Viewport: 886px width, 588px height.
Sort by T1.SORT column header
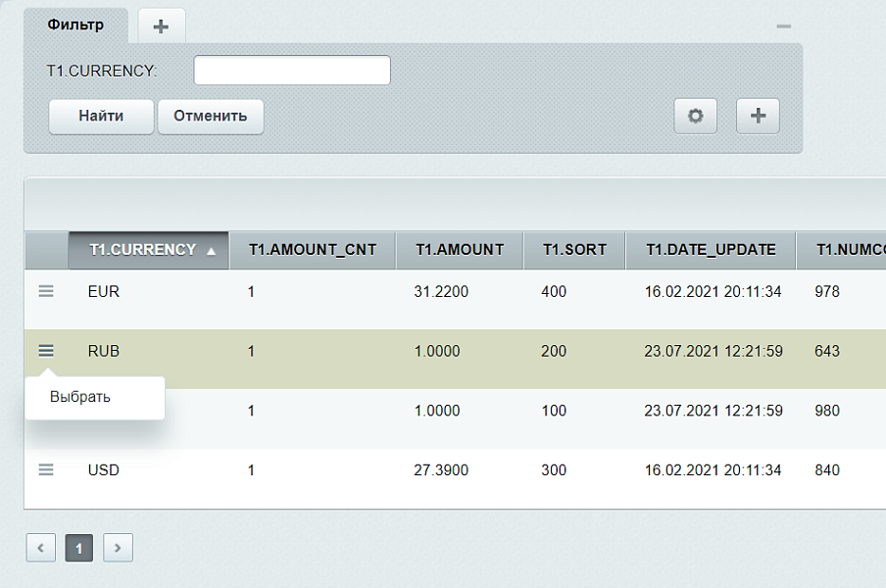click(574, 250)
